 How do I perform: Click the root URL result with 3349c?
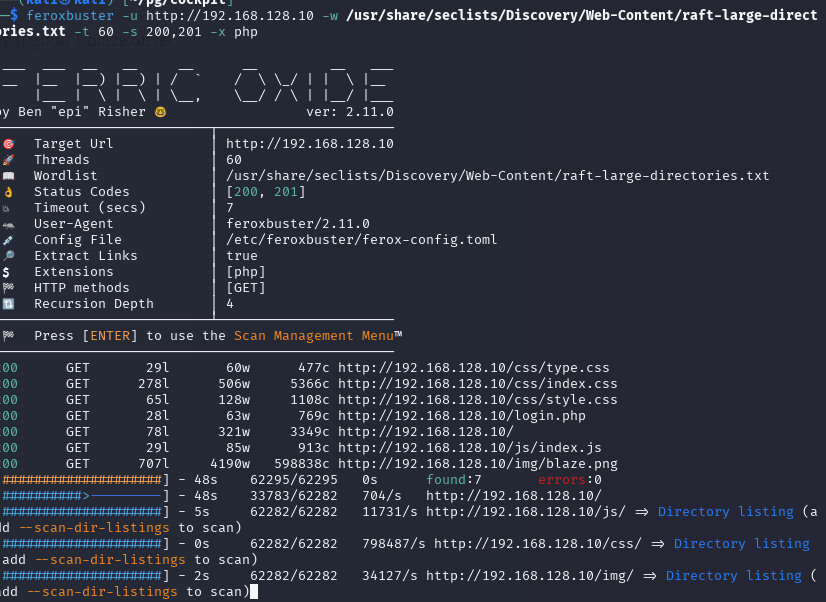[426, 431]
